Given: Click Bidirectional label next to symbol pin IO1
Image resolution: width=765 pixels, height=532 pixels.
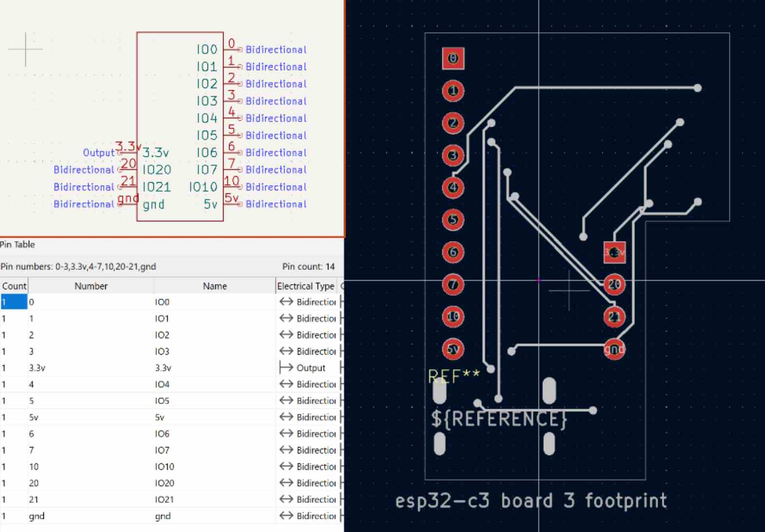Looking at the screenshot, I should click(276, 67).
